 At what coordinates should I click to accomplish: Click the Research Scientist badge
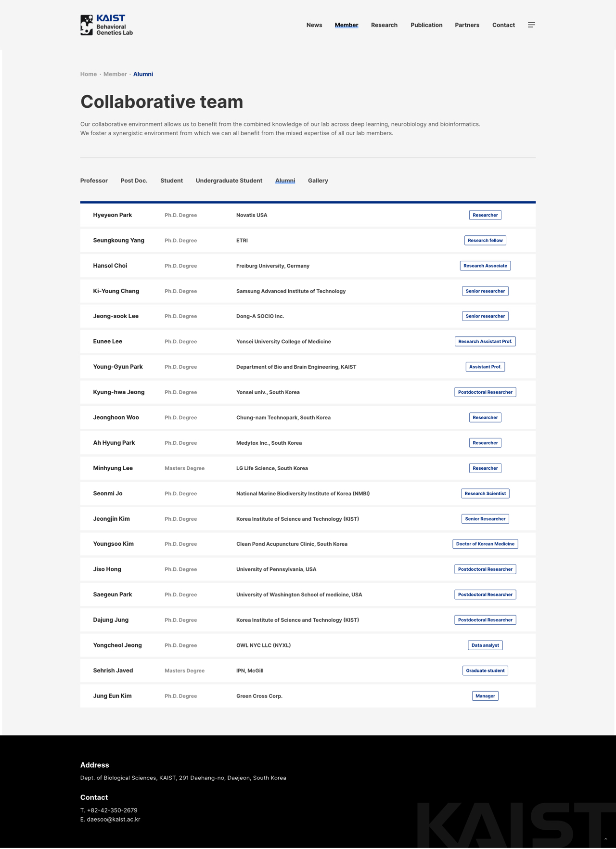point(485,493)
